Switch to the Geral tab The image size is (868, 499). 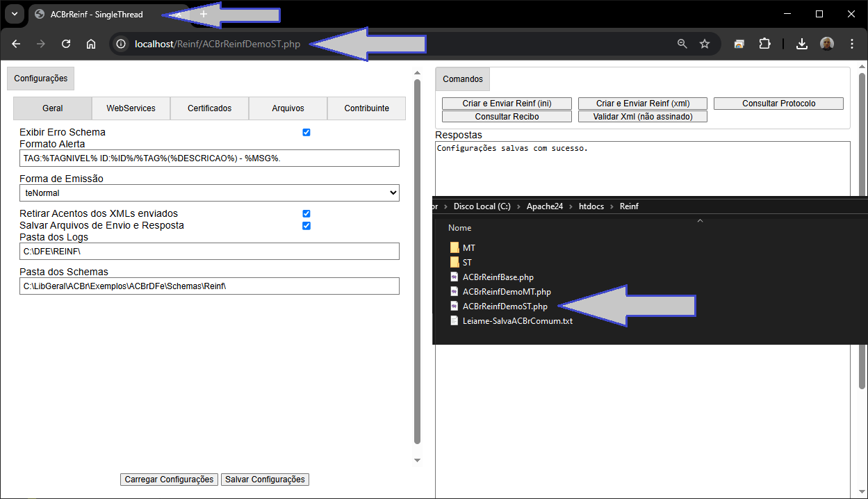(x=52, y=108)
